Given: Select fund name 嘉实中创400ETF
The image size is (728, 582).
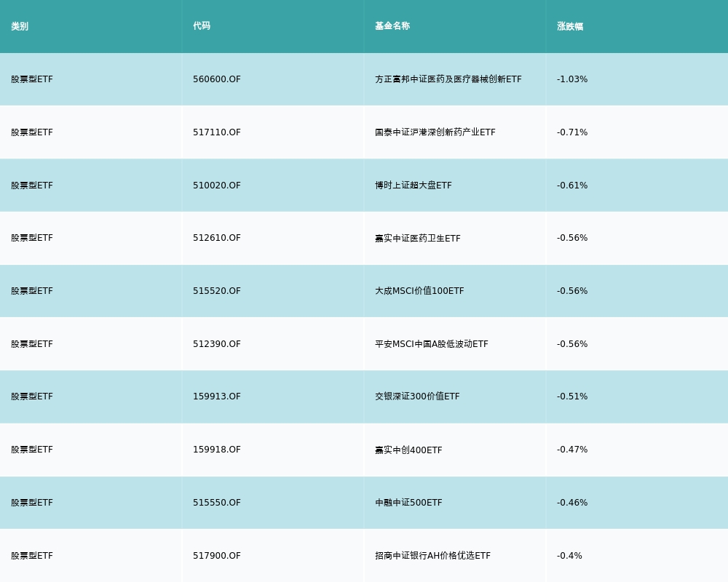Looking at the screenshot, I should coord(408,450).
